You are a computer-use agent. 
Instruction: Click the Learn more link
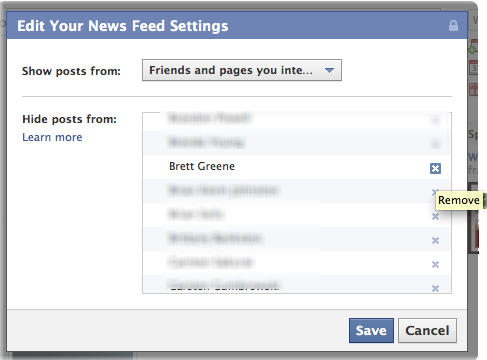[52, 137]
